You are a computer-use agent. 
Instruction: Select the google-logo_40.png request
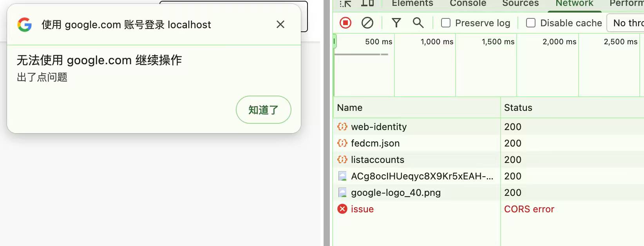(x=396, y=192)
